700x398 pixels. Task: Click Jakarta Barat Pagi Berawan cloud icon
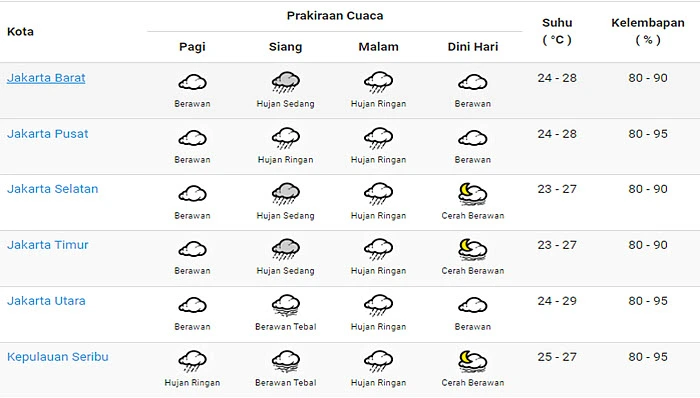pos(192,82)
